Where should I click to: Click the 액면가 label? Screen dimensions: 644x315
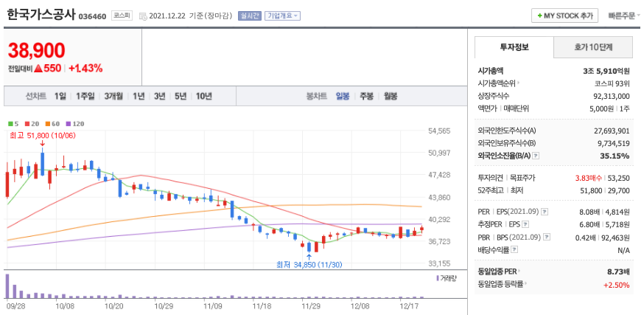(x=487, y=108)
